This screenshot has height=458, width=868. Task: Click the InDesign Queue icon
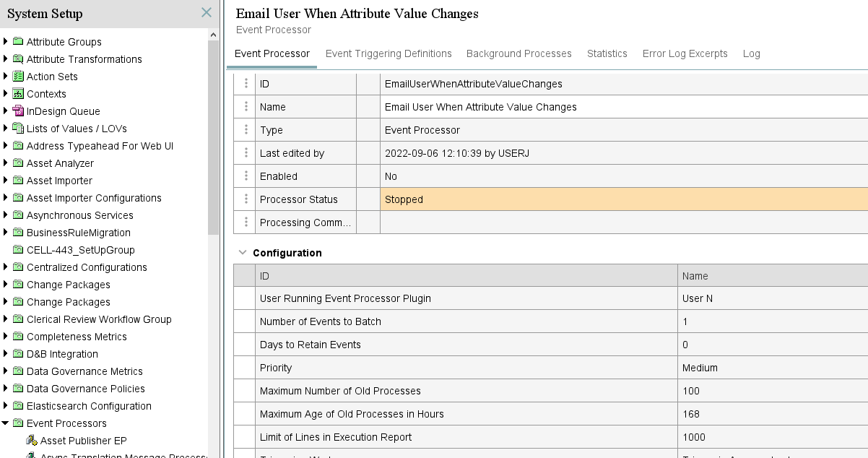(18, 111)
